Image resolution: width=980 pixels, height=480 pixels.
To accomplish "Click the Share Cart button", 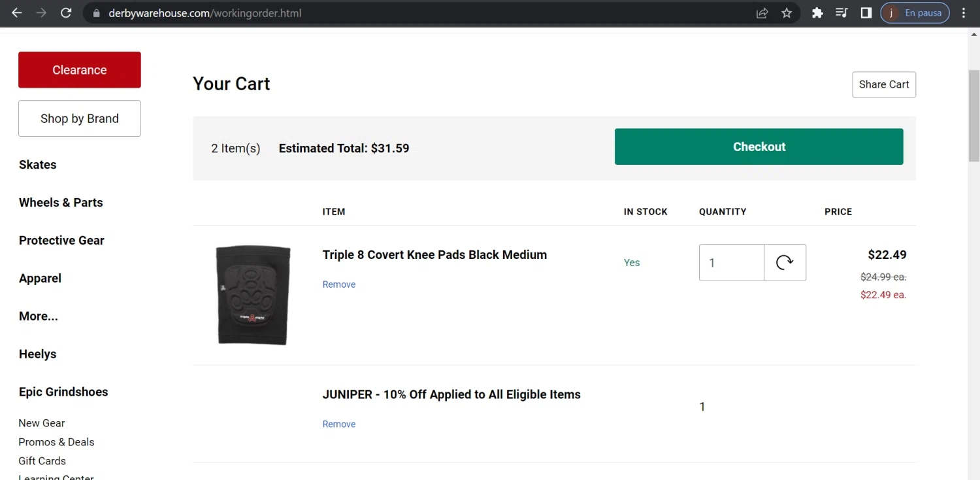I will [x=884, y=84].
